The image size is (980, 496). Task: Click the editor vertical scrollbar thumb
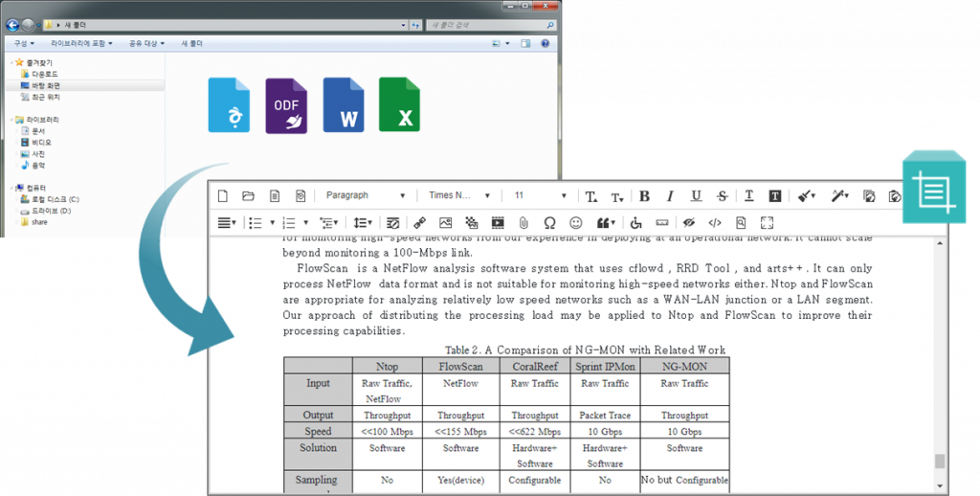pos(940,462)
